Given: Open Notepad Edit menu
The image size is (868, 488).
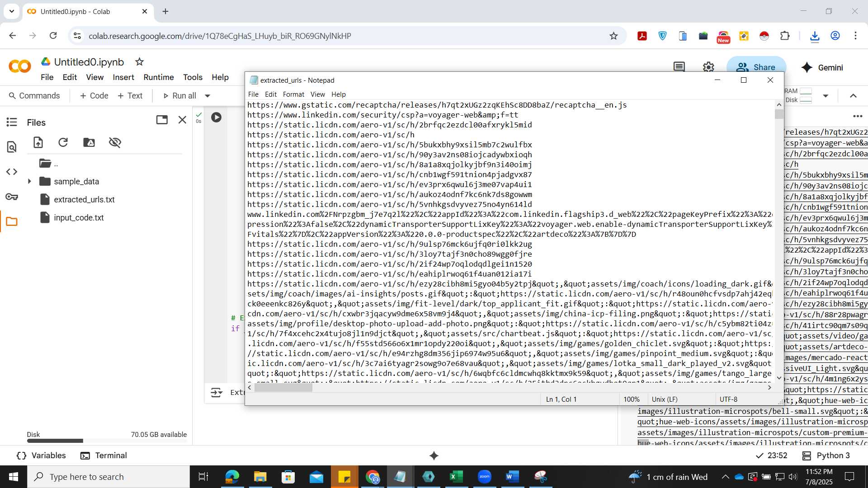Looking at the screenshot, I should (x=271, y=94).
